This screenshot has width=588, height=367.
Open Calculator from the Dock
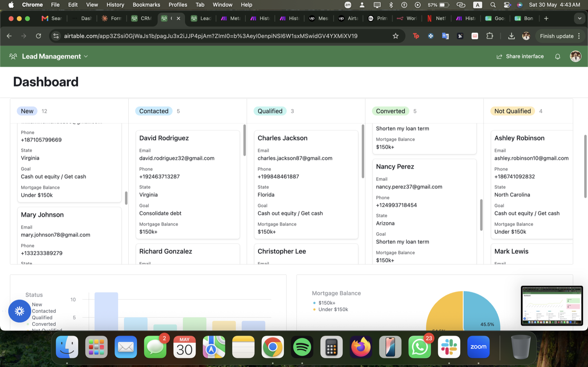point(331,347)
